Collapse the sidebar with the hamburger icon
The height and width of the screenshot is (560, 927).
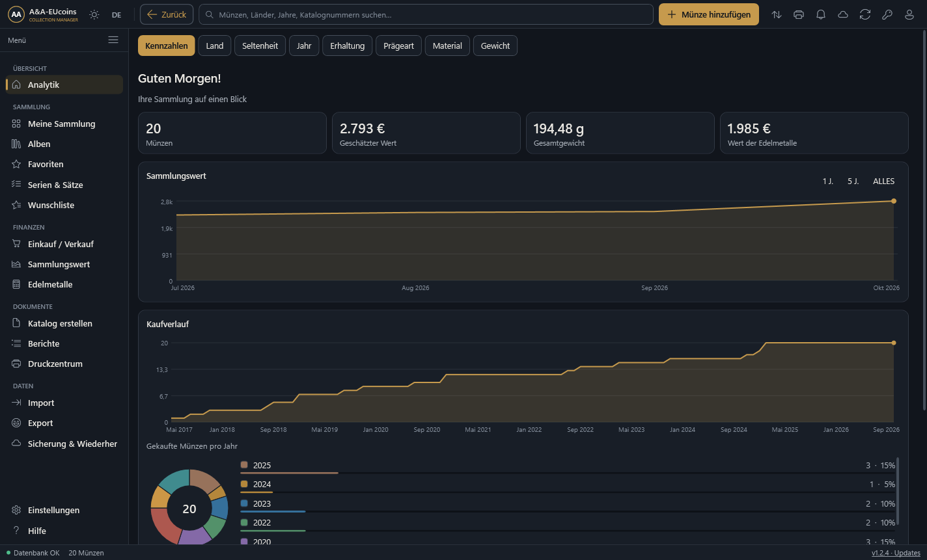pos(113,40)
